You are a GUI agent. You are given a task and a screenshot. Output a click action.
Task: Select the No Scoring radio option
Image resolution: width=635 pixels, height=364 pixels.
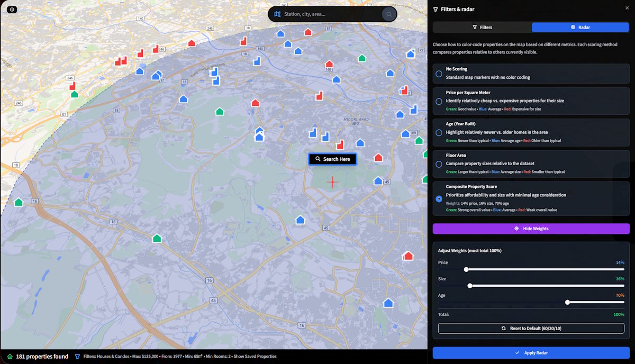coord(439,74)
